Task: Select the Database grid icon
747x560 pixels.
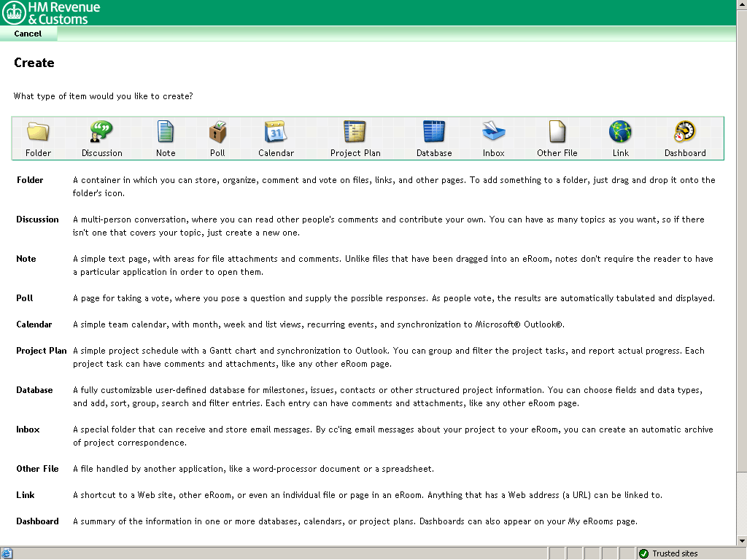Action: click(434, 132)
